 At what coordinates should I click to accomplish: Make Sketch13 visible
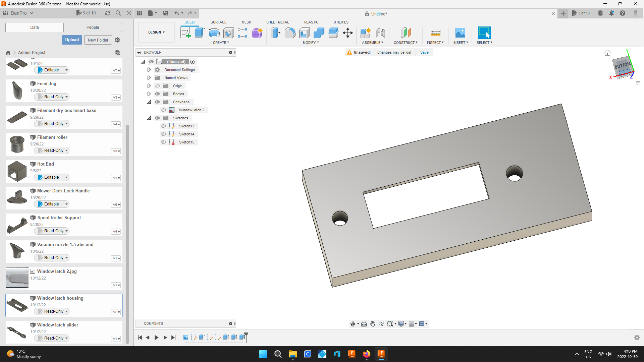click(164, 126)
